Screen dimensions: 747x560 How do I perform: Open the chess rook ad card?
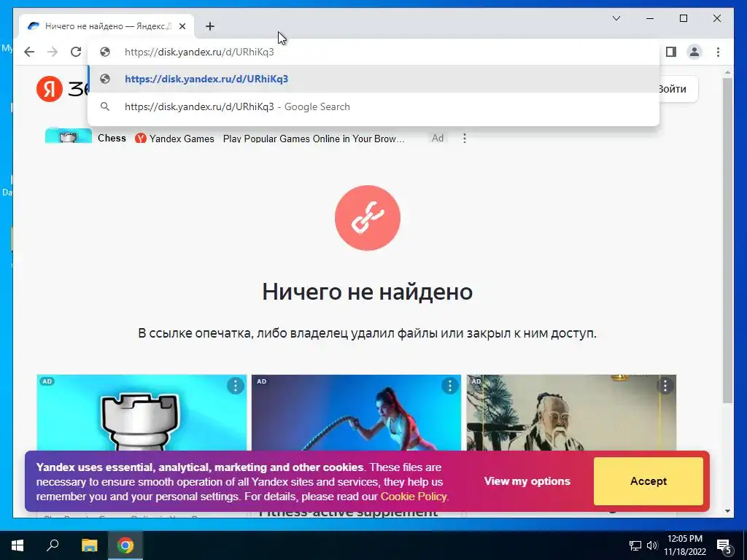click(142, 413)
